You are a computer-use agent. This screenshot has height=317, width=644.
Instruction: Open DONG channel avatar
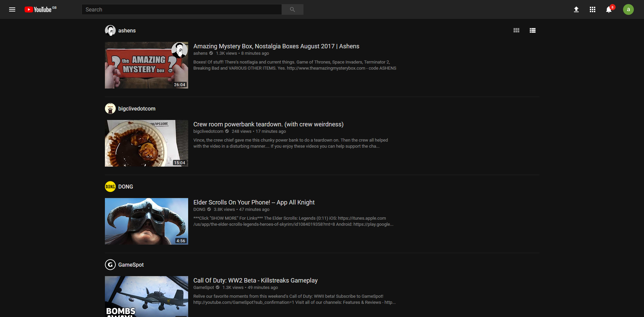110,187
